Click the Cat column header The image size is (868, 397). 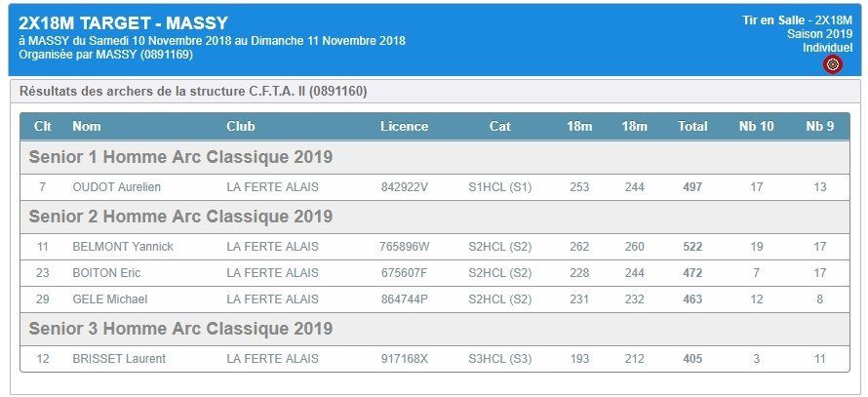click(x=500, y=126)
